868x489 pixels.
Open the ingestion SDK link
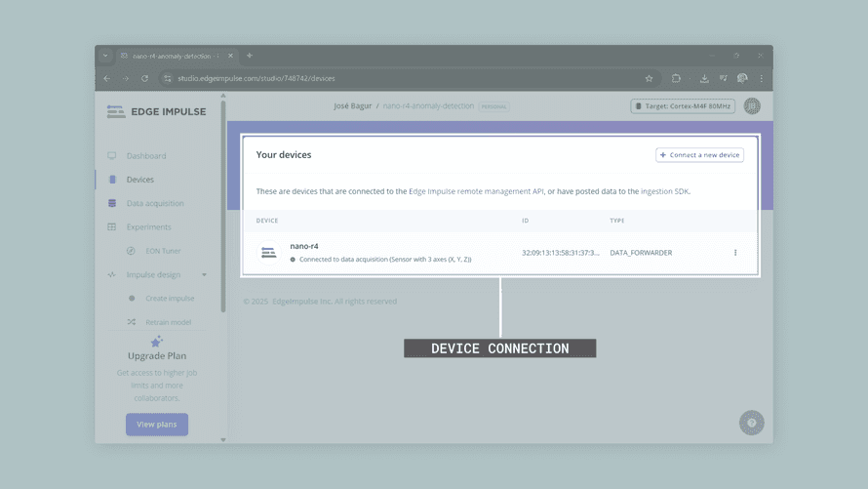(x=665, y=191)
